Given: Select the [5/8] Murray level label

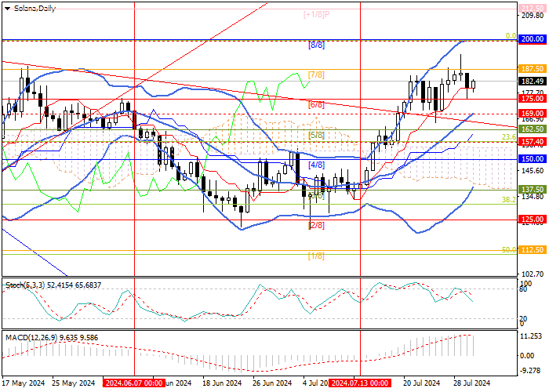Looking at the screenshot, I should pyautogui.click(x=316, y=135).
